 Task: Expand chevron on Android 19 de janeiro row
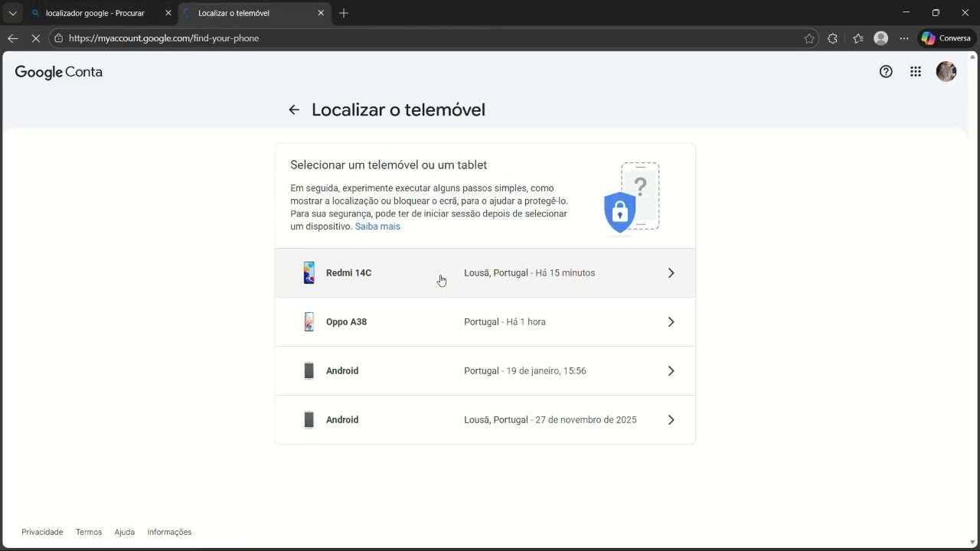point(671,371)
